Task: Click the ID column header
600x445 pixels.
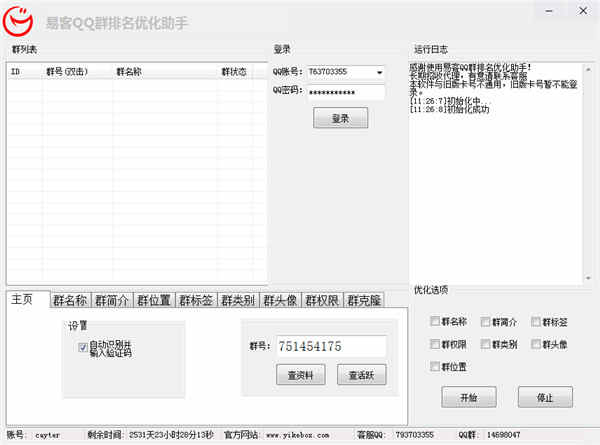Action: (x=24, y=72)
